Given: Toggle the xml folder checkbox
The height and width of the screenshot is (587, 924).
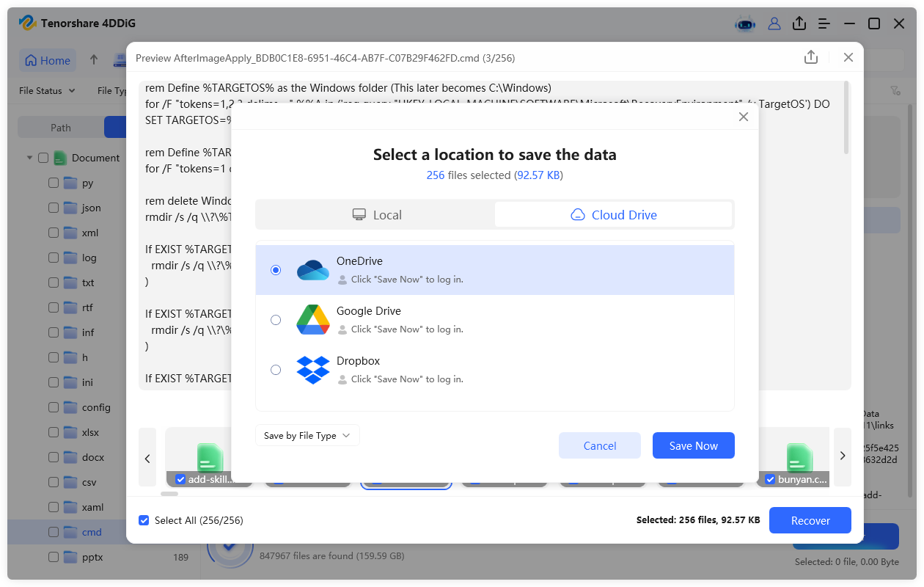Looking at the screenshot, I should [54, 233].
